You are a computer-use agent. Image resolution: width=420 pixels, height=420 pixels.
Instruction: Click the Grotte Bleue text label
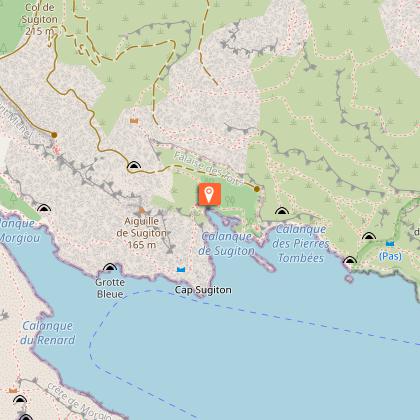(110, 288)
